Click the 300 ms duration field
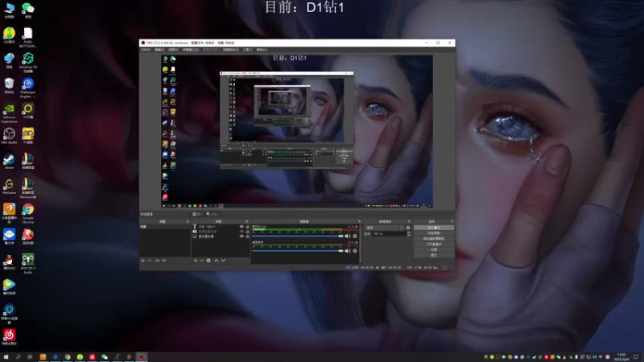Viewport: 644px width, 362px height. 389,233
